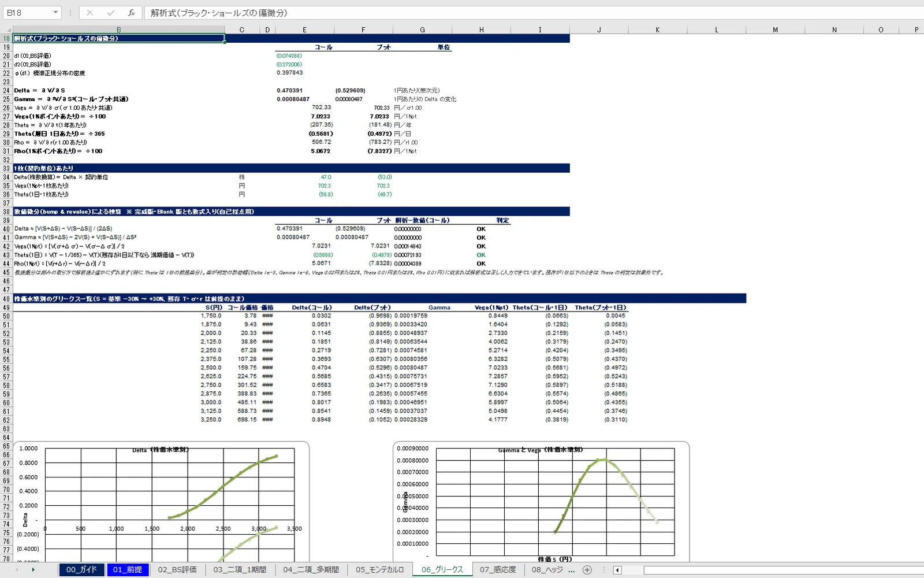Image resolution: width=924 pixels, height=578 pixels.
Task: Click the contract Delta value 47.0
Action: pyautogui.click(x=326, y=177)
